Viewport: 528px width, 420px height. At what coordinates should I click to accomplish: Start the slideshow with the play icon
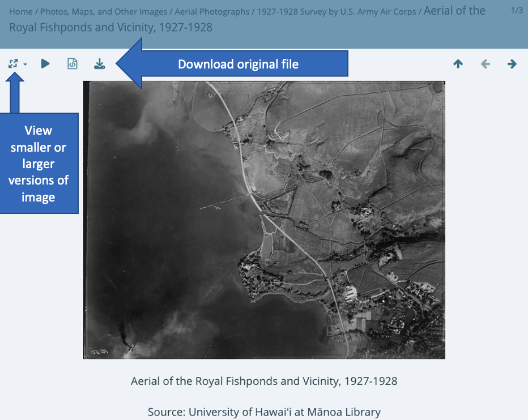click(45, 64)
